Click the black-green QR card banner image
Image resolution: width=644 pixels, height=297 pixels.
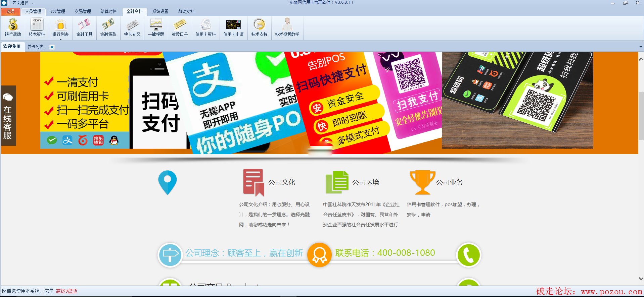click(517, 100)
